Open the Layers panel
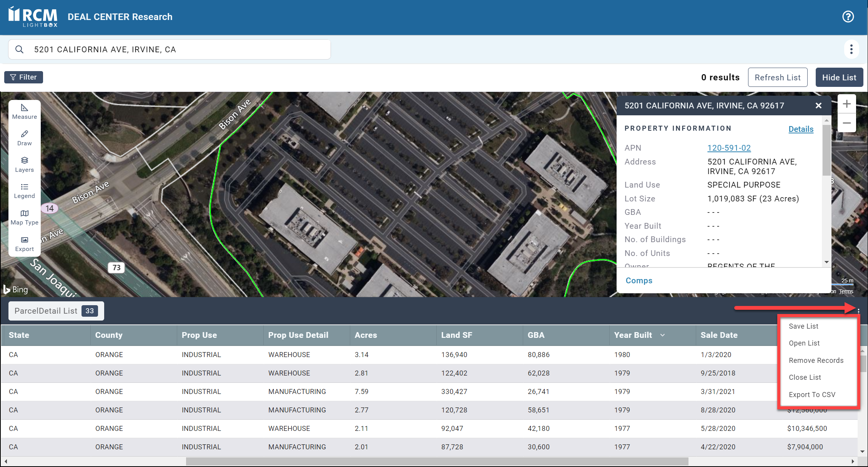 coord(24,164)
